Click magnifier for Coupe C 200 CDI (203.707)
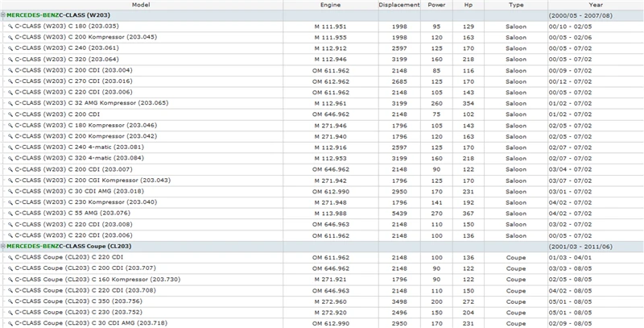Viewport: 644px width, 328px height. coord(10,268)
